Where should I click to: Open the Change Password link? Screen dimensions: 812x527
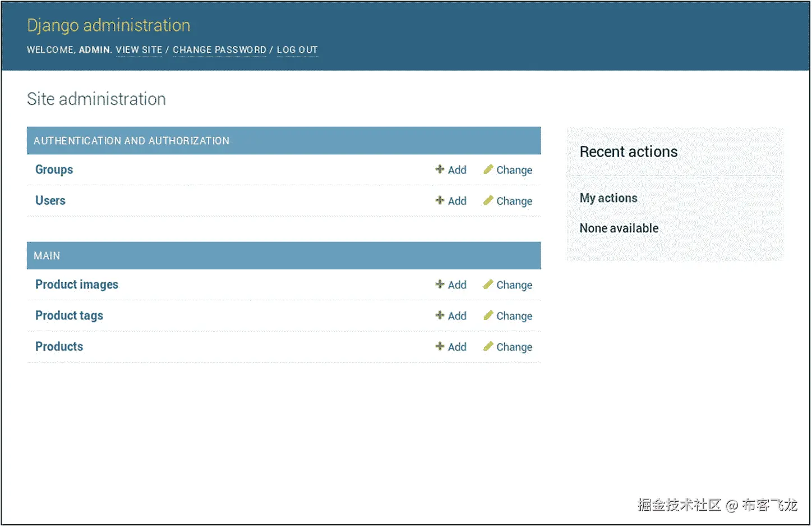[219, 50]
